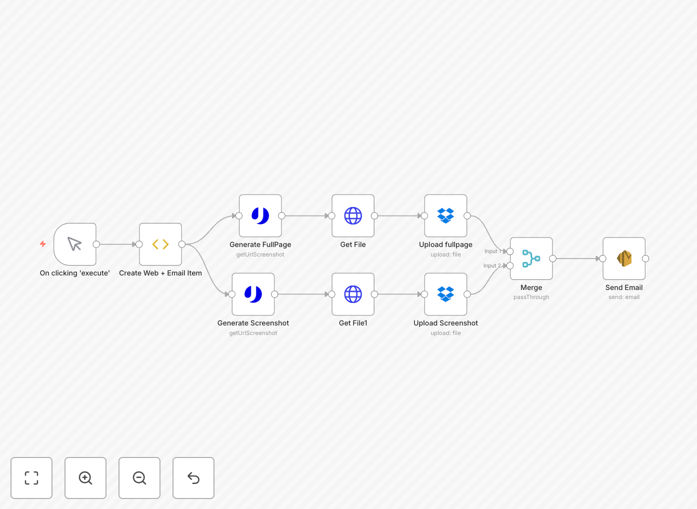Screen dimensions: 697x509
Task: Open the Merge node
Action: tap(531, 258)
